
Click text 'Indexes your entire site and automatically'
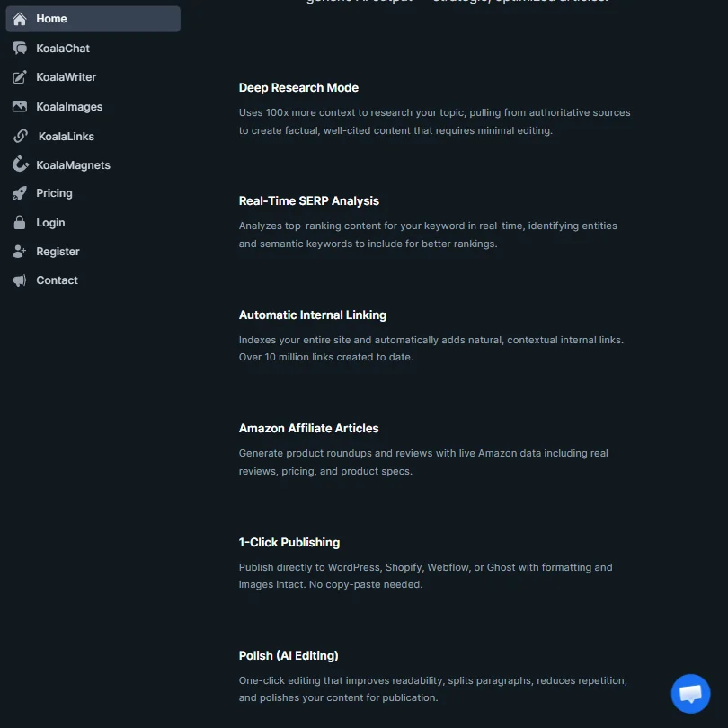click(339, 340)
